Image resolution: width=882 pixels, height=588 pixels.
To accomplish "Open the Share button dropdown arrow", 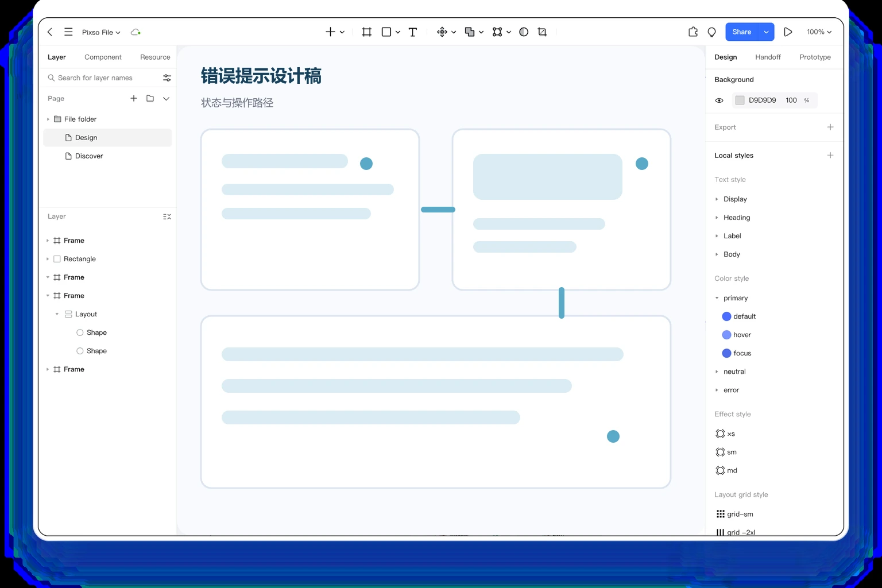I will 766,32.
